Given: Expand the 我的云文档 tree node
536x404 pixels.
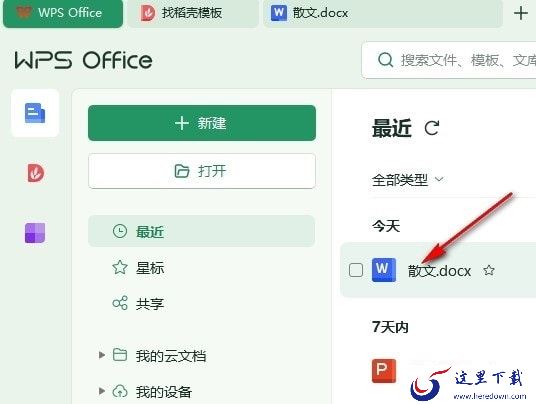Looking at the screenshot, I should (102, 355).
